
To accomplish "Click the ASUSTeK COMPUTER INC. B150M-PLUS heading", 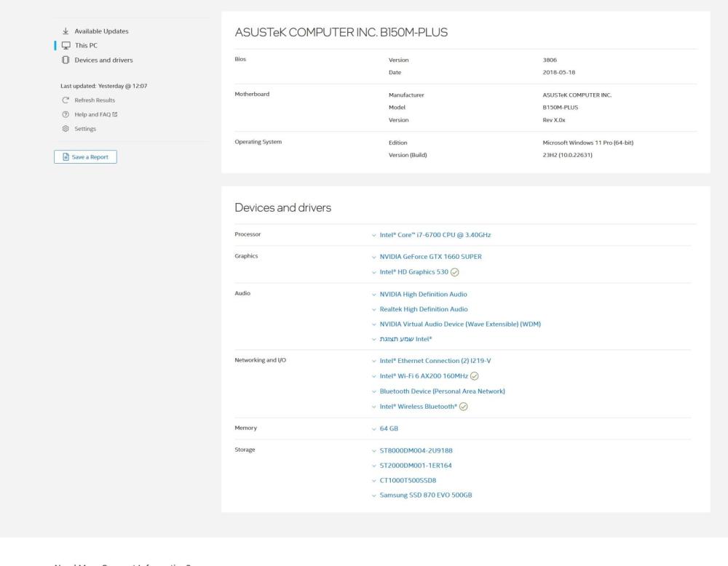I will click(341, 33).
